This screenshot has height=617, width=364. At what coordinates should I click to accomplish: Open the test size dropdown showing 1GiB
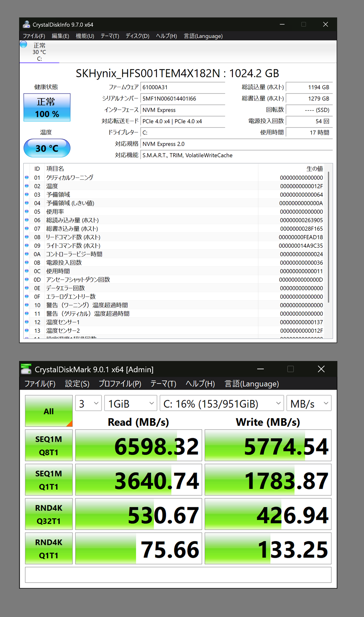pyautogui.click(x=131, y=403)
